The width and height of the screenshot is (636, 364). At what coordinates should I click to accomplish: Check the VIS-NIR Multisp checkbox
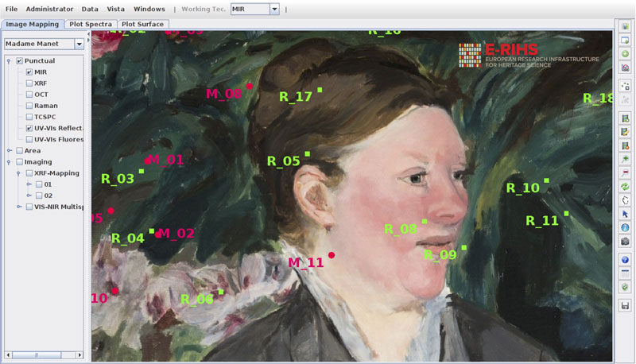coord(29,207)
